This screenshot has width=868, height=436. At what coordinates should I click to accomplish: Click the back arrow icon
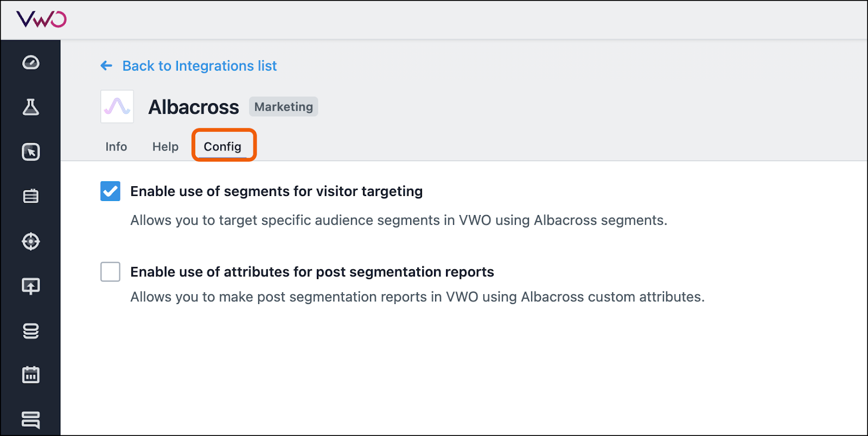[x=106, y=66]
